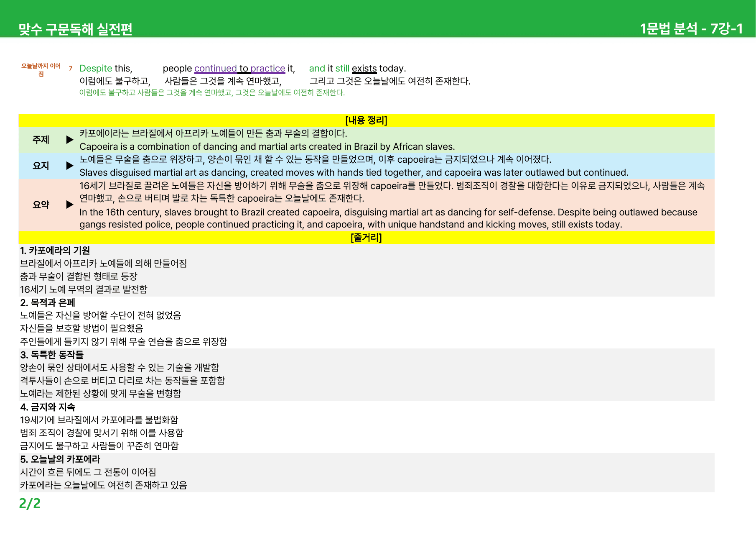This screenshot has width=756, height=535.
Task: Click the word Despite in sentence 7
Action: pos(96,68)
